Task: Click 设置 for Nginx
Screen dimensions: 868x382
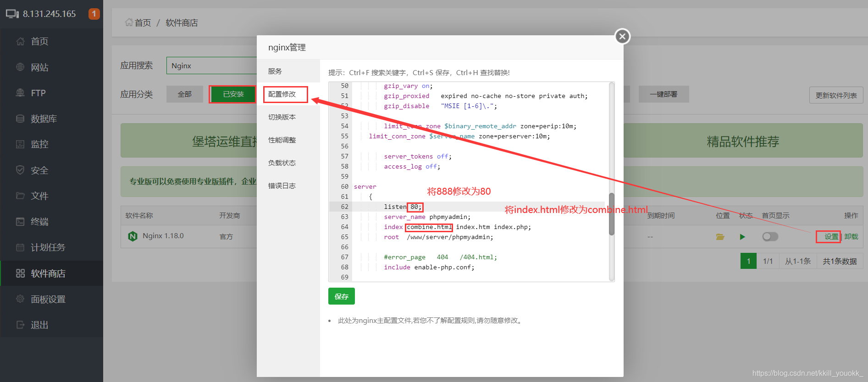Action: pyautogui.click(x=831, y=236)
